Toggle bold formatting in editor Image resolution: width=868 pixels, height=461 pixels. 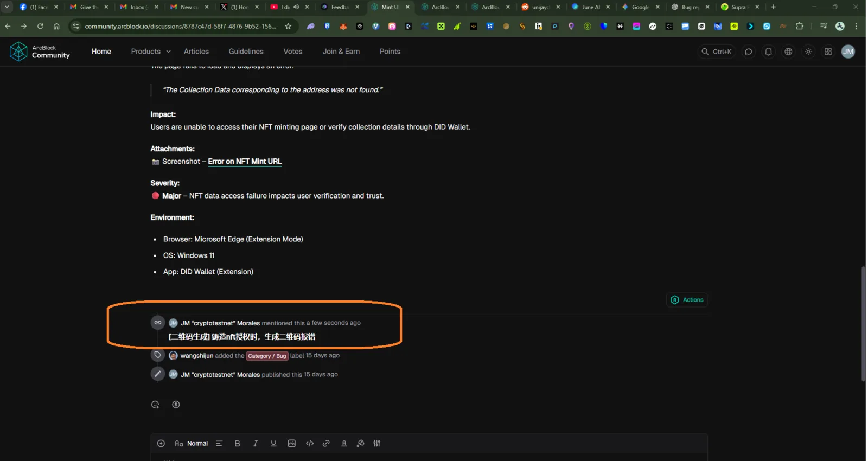tap(237, 444)
